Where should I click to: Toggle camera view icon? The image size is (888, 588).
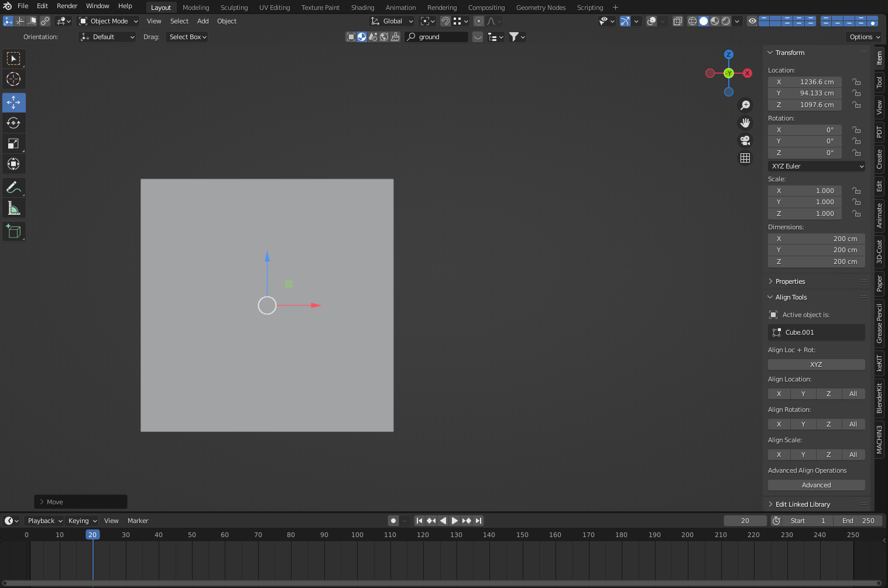pos(745,140)
